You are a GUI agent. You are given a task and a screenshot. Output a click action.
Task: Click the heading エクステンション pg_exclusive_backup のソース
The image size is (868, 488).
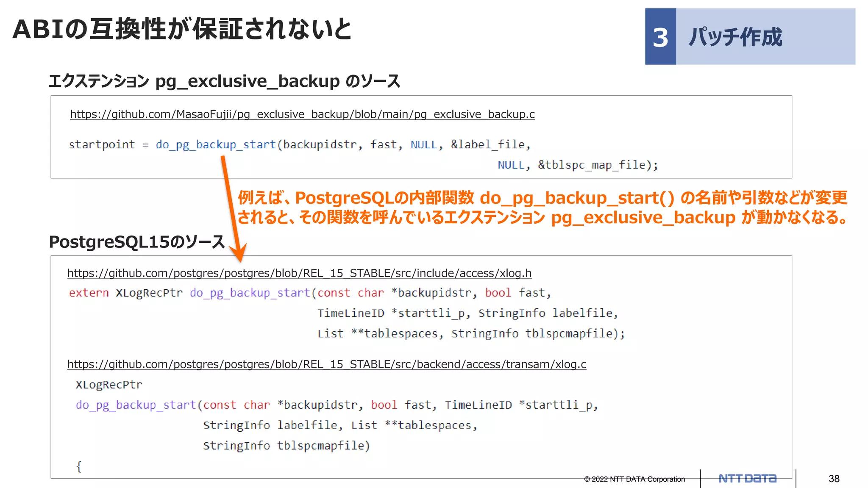[224, 81]
